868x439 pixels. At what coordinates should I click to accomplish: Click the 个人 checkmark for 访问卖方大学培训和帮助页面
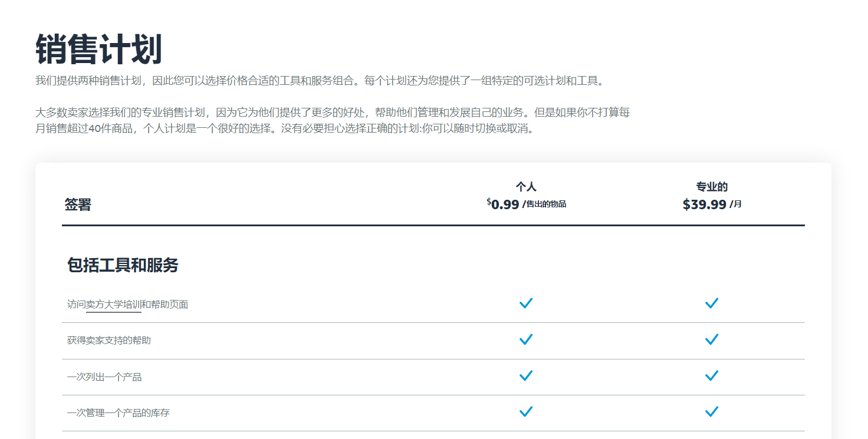526,303
